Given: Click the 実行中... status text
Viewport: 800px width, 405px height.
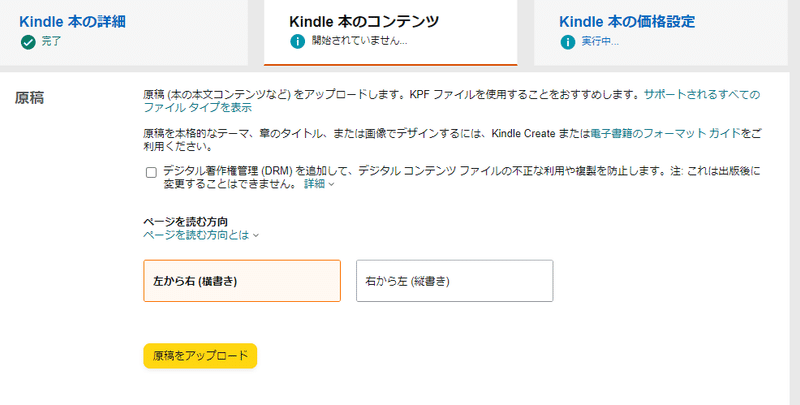Looking at the screenshot, I should (x=600, y=42).
